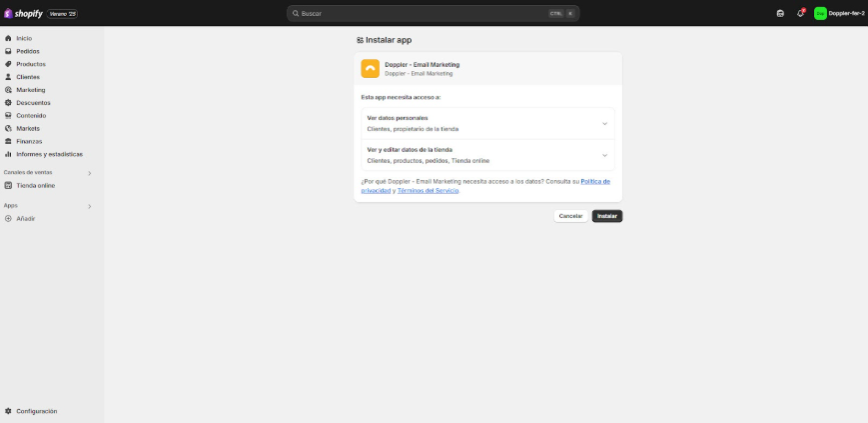
Task: Click the Finanzas bank icon
Action: [x=8, y=141]
